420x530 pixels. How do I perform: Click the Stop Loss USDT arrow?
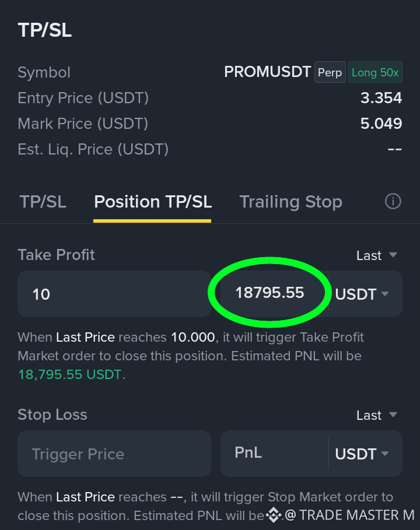coord(385,454)
